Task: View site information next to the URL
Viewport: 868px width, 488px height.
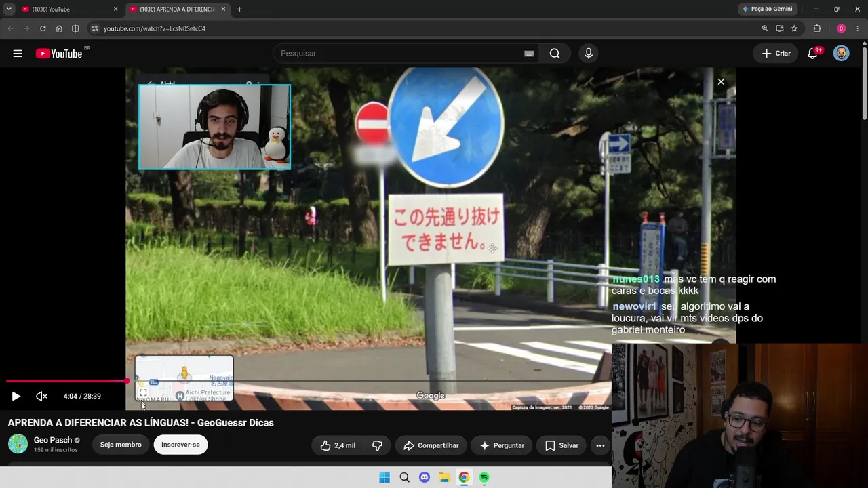Action: coord(95,28)
